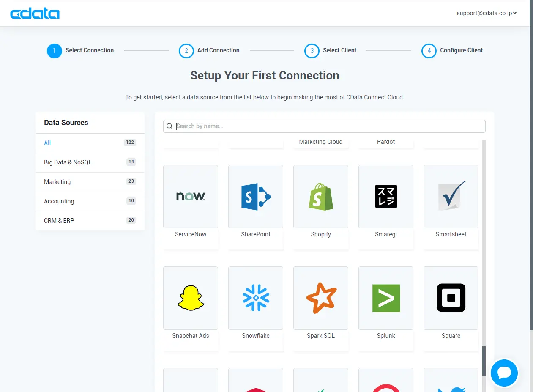This screenshot has height=392, width=533.
Task: Filter by CRM & ERP category
Action: pyautogui.click(x=90, y=221)
